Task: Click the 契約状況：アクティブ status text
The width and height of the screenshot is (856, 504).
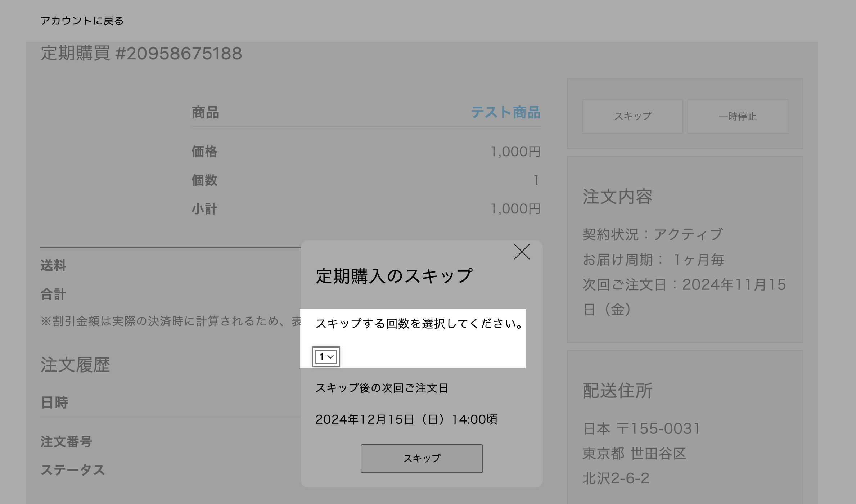Action: click(x=652, y=235)
